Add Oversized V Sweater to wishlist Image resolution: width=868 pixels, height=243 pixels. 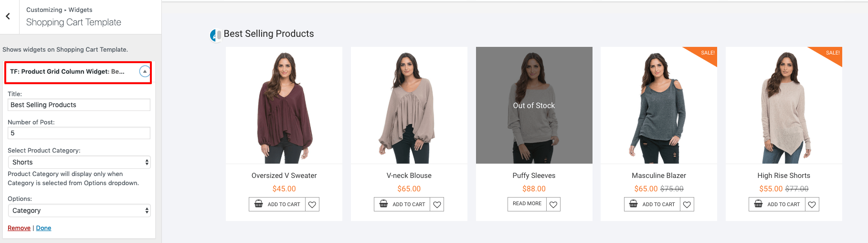point(312,205)
